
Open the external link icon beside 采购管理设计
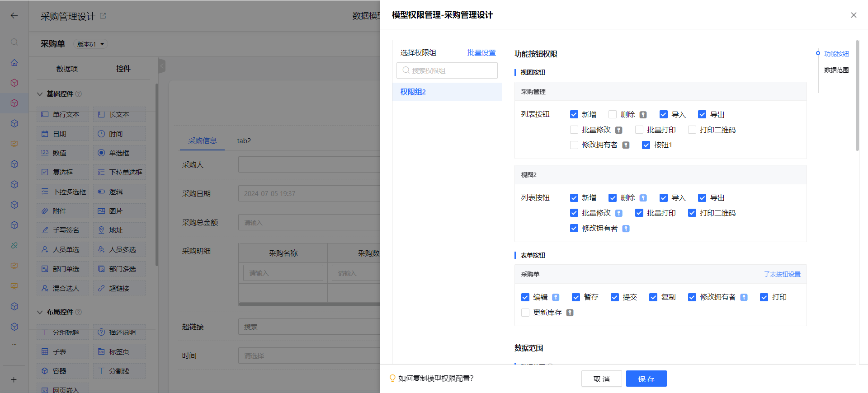point(103,16)
